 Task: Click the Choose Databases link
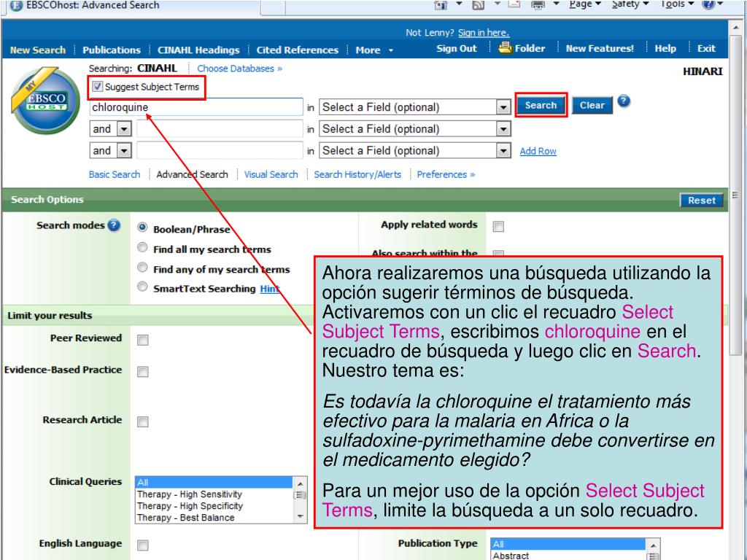(x=239, y=69)
